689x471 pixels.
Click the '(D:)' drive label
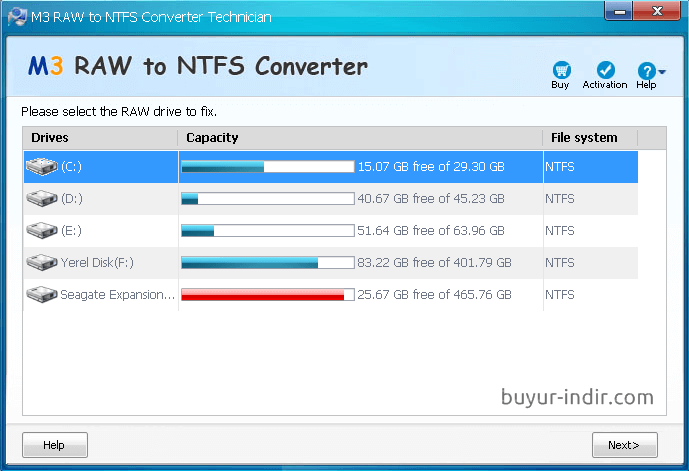[x=72, y=199]
